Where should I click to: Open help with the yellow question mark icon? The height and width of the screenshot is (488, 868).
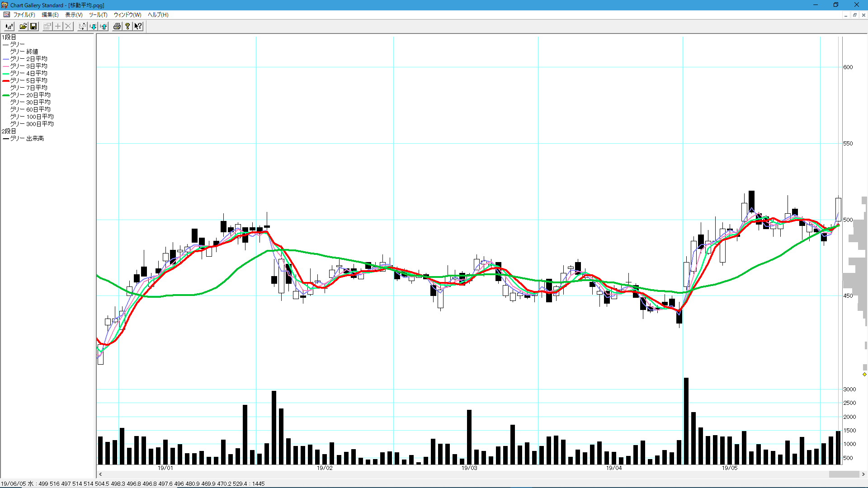(x=127, y=26)
